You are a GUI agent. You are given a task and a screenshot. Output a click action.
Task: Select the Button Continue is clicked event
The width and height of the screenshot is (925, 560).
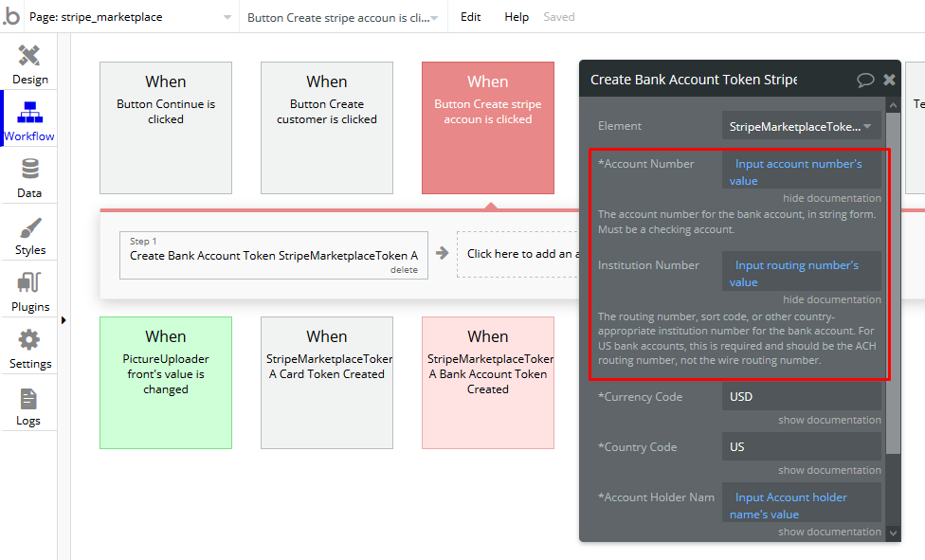click(x=166, y=128)
